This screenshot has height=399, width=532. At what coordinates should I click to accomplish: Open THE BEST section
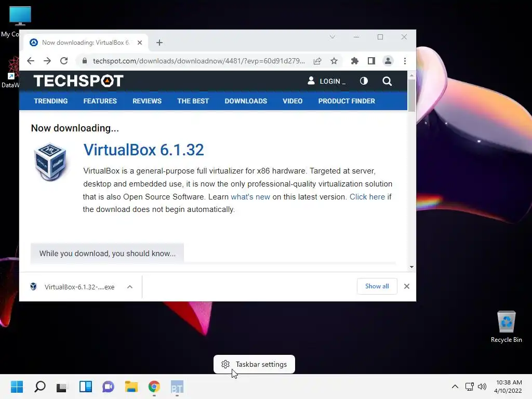(193, 101)
